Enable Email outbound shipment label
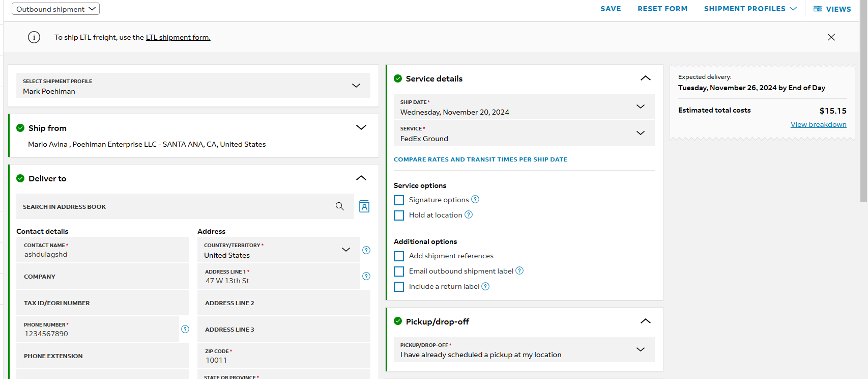 pos(399,272)
